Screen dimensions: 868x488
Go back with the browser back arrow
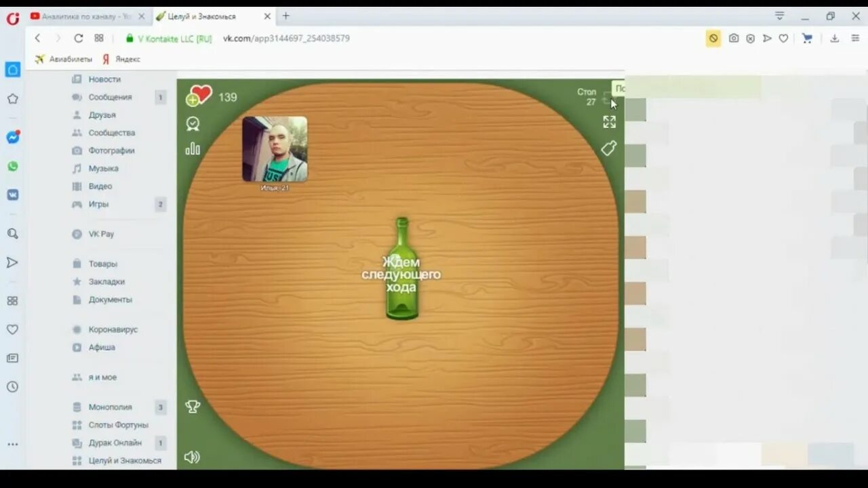38,39
